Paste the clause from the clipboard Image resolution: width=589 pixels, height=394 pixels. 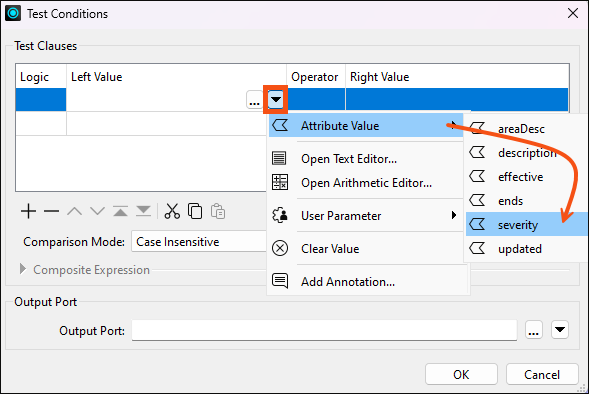pos(218,211)
